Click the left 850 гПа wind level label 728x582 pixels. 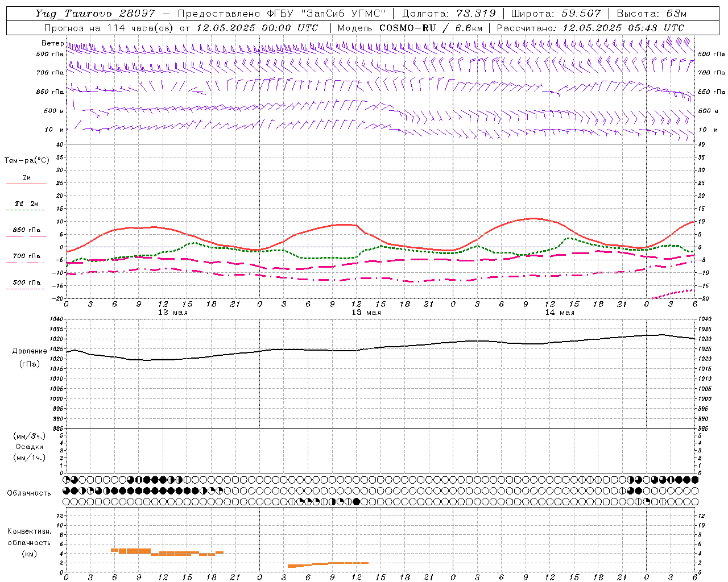[x=50, y=92]
